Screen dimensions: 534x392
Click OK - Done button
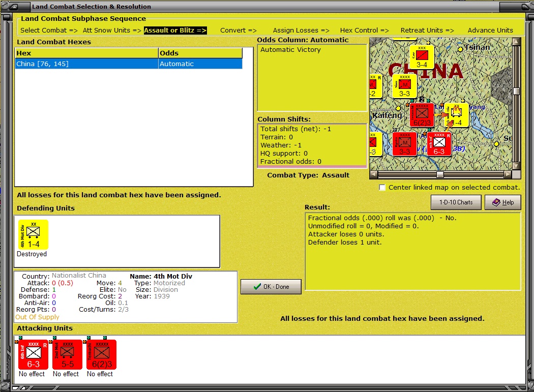click(x=271, y=287)
